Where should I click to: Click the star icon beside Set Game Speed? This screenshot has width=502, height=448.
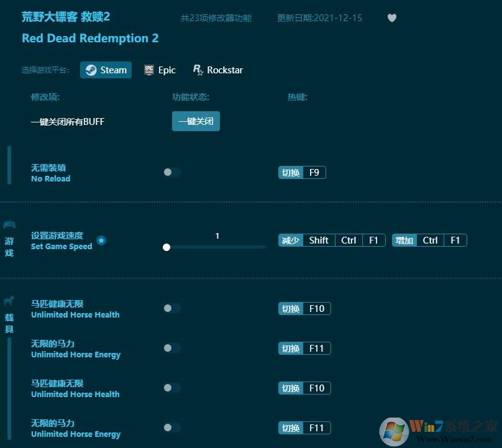101,240
